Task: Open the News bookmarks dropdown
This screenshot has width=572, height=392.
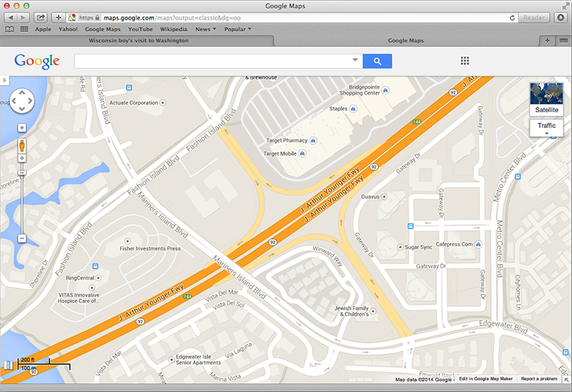Action: coord(206,29)
